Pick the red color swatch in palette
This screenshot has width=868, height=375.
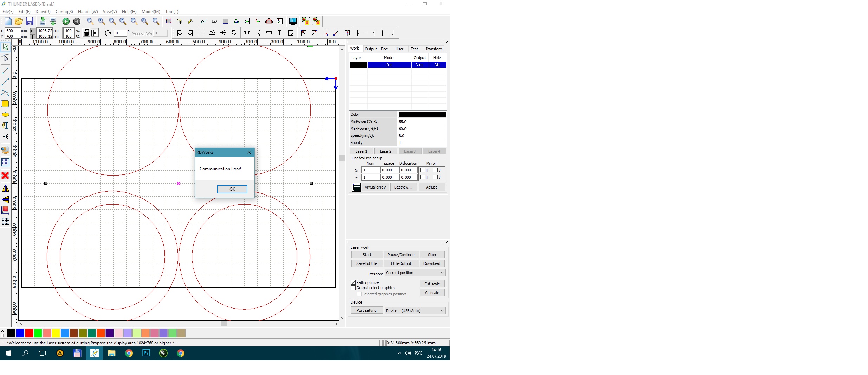pos(29,333)
